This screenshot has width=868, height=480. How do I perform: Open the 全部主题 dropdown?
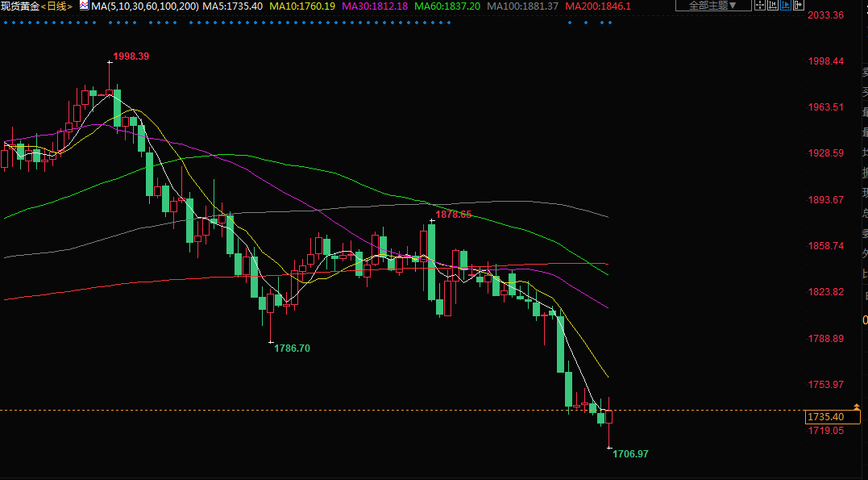pos(708,6)
